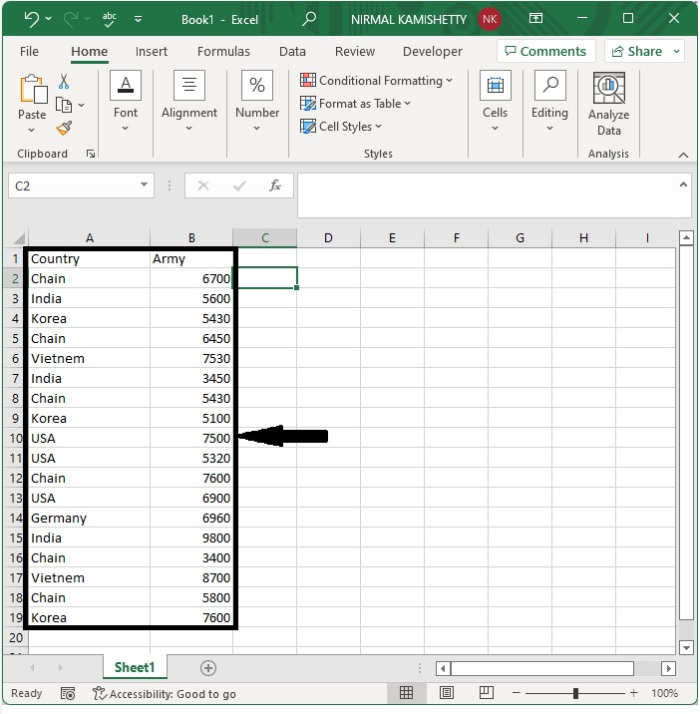The width and height of the screenshot is (700, 714).
Task: Switch to Page Layout view icon
Action: [446, 693]
